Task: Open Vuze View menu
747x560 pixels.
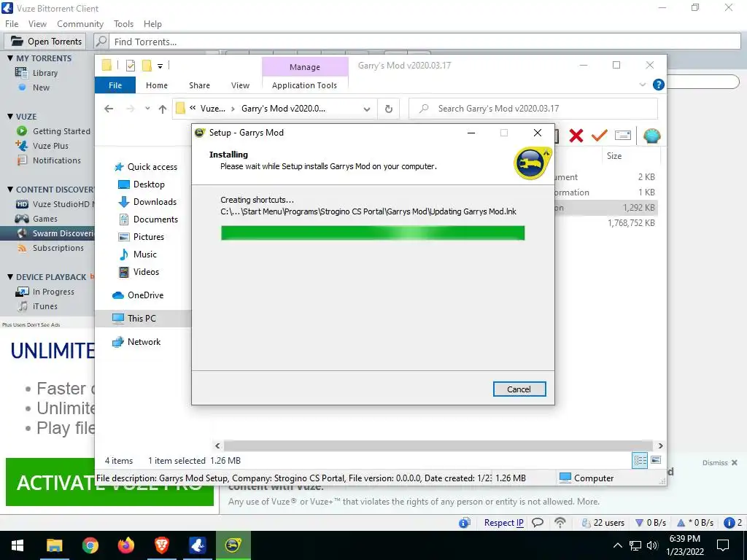Action: click(37, 24)
